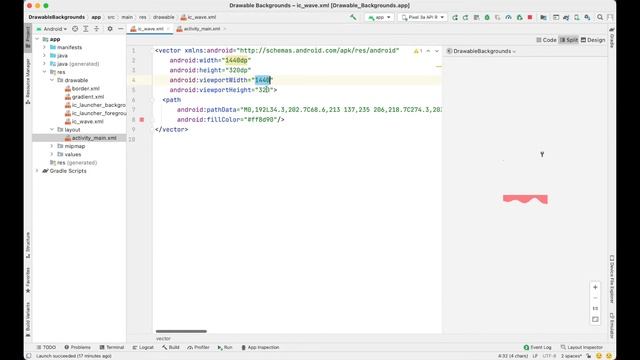Expand the manifests folder
Image resolution: width=640 pixels, height=360 pixels.
pyautogui.click(x=44, y=47)
